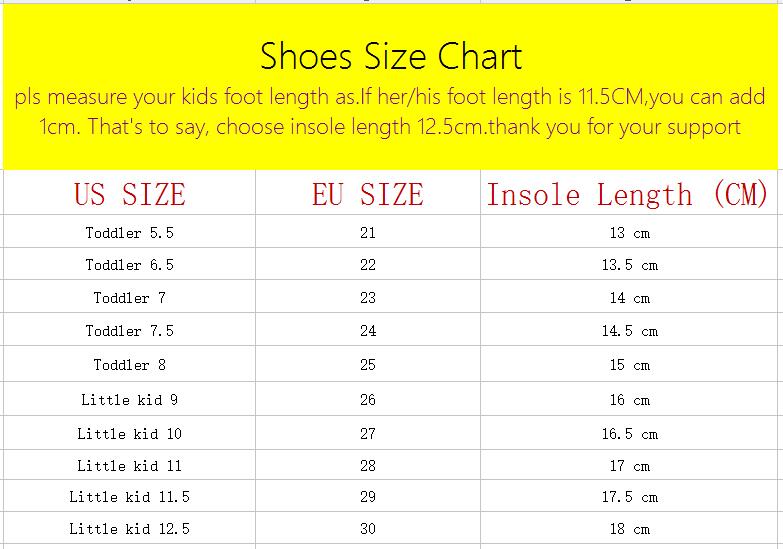
Task: Click the Toddler 5.5 cell
Action: (129, 233)
